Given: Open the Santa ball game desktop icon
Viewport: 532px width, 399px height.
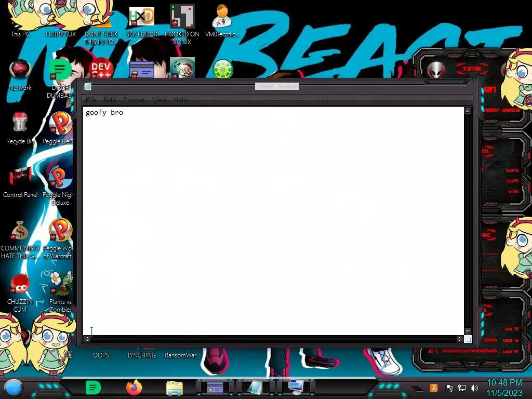Looking at the screenshot, I should click(x=182, y=68).
